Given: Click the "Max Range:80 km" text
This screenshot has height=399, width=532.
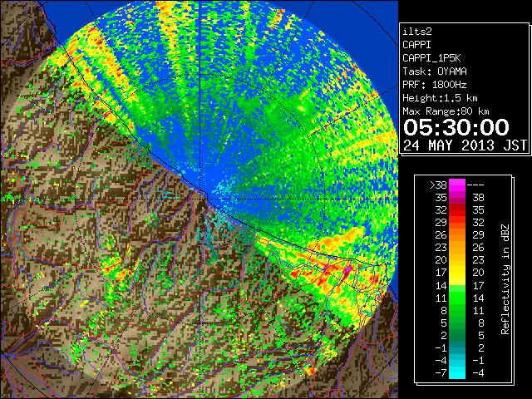Looking at the screenshot, I should click(x=446, y=111).
